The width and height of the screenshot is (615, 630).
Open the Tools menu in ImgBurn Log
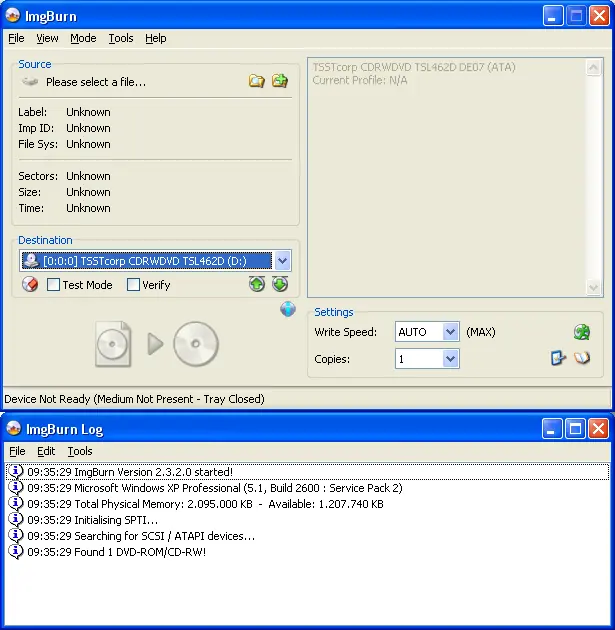(80, 451)
